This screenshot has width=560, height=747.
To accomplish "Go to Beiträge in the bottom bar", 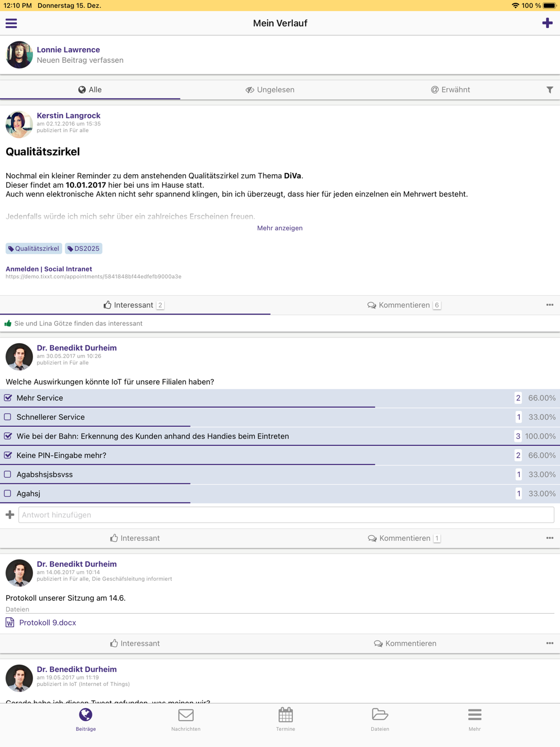I will (86, 720).
